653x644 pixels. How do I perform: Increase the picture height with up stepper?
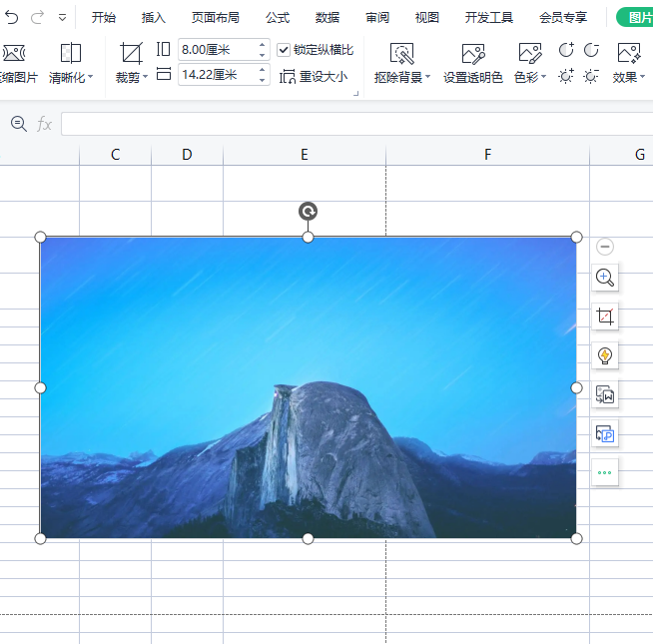tap(262, 45)
